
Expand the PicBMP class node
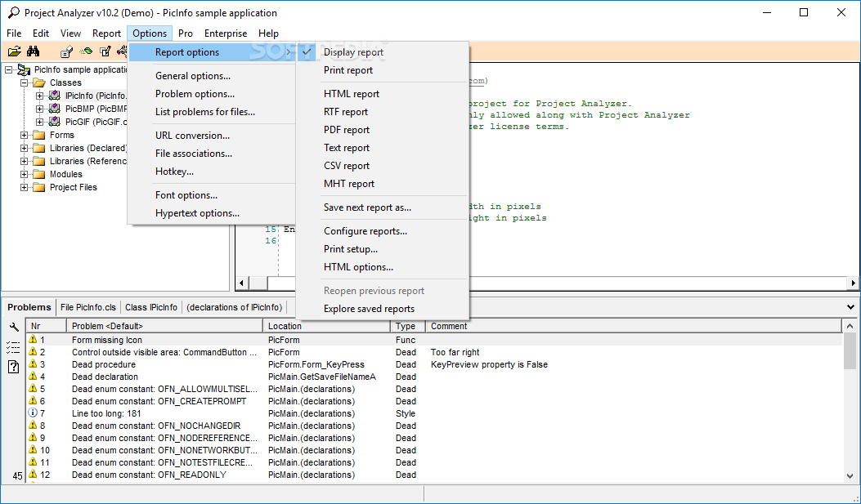tap(39, 109)
